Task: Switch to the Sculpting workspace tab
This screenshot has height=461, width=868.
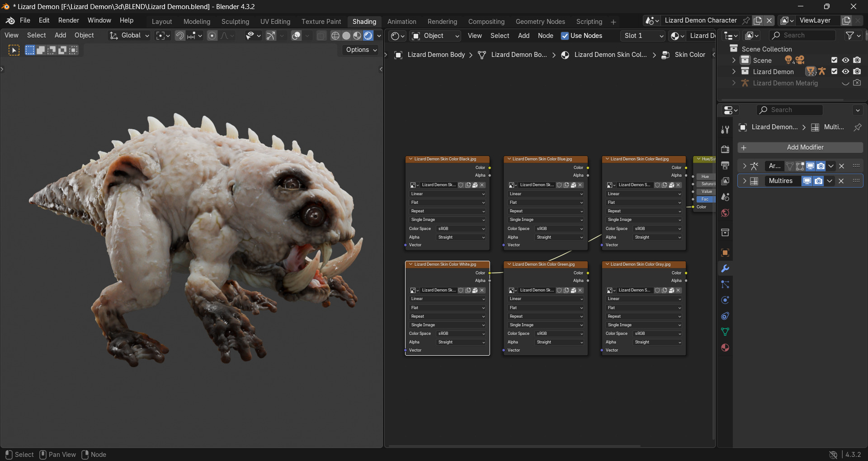Action: pos(235,22)
